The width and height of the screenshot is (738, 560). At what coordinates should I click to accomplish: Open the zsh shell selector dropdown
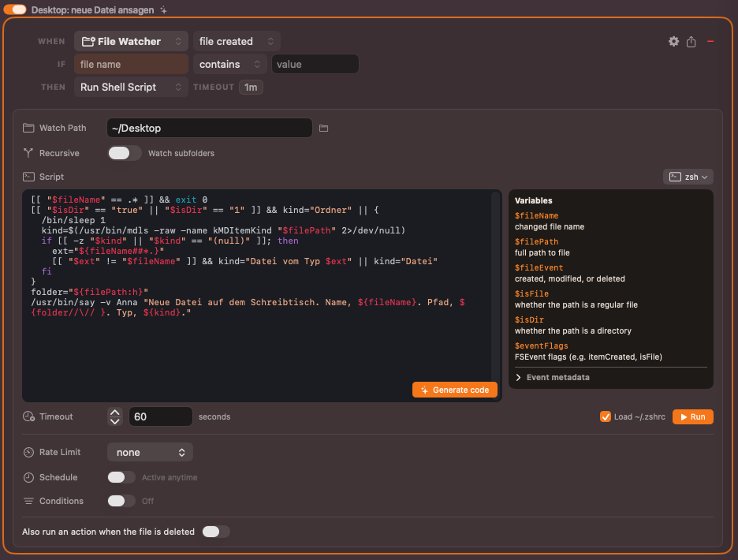(x=688, y=177)
